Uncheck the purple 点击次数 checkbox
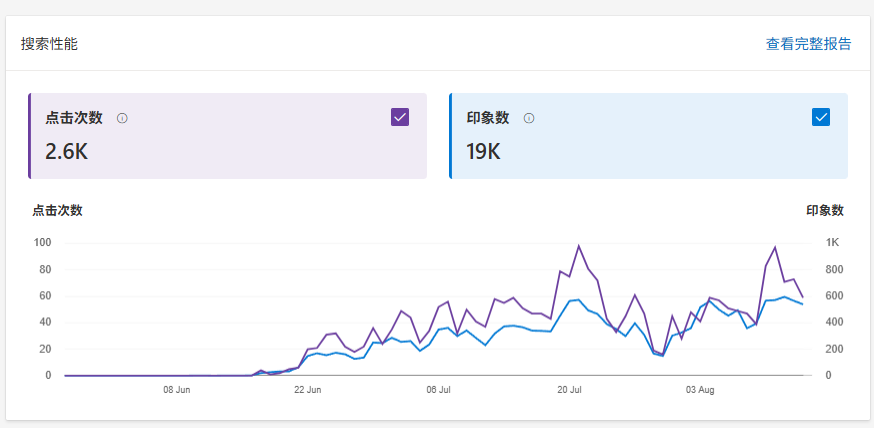Image resolution: width=874 pixels, height=428 pixels. pyautogui.click(x=400, y=117)
